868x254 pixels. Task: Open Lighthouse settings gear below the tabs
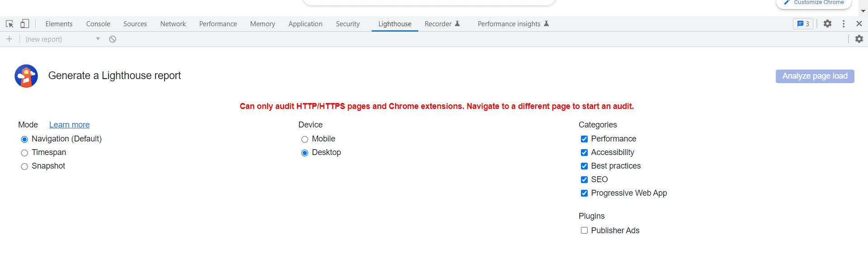(859, 39)
